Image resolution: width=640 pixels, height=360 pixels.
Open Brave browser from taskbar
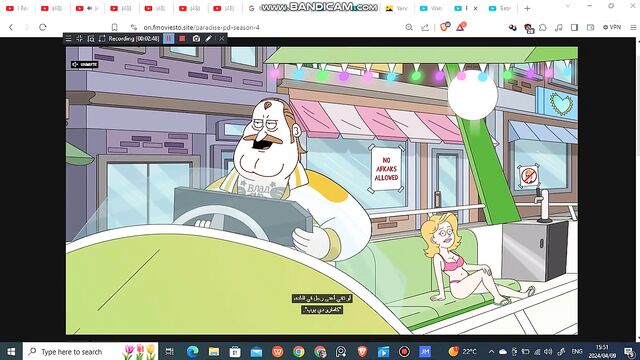(x=362, y=351)
